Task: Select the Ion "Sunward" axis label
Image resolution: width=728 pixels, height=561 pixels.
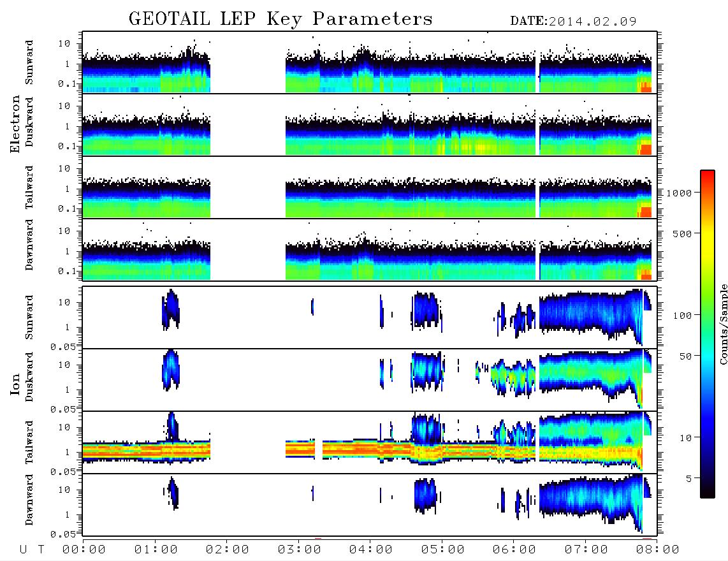Action: [x=29, y=317]
